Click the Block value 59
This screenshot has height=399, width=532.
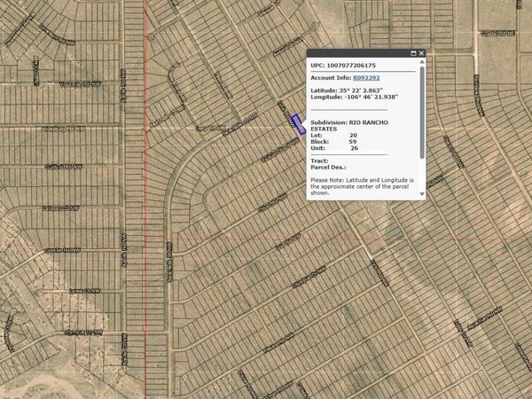[353, 142]
